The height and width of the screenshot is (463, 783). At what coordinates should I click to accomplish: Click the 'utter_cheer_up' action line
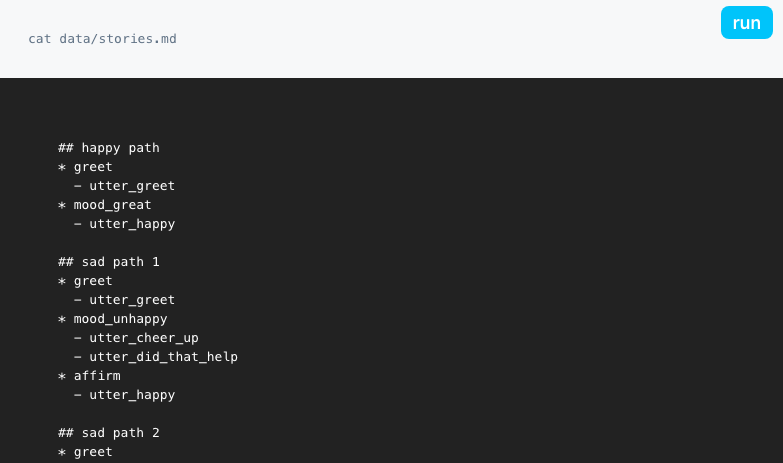coord(144,338)
